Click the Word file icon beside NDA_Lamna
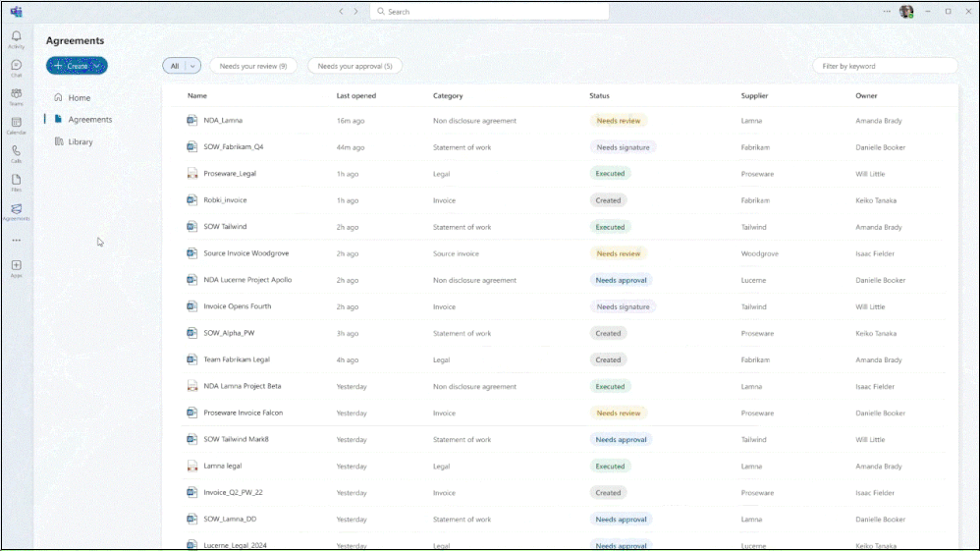Screen dimensions: 980x551 (192, 121)
